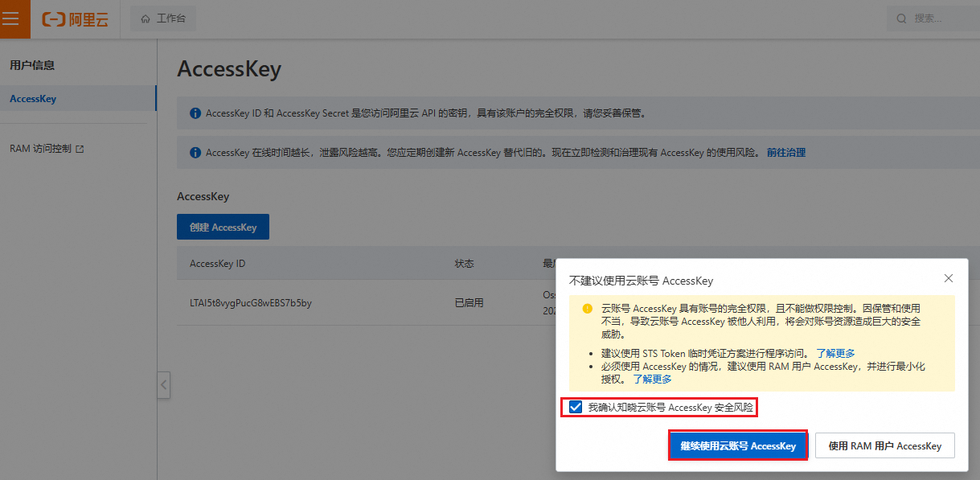Click 创建 AccessKey button
Image resolution: width=980 pixels, height=480 pixels.
223,228
